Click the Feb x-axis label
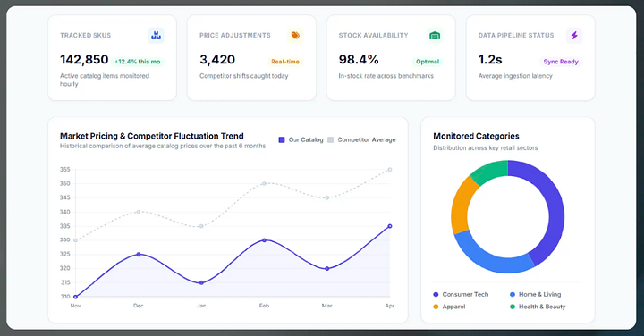The width and height of the screenshot is (644, 336). [264, 306]
